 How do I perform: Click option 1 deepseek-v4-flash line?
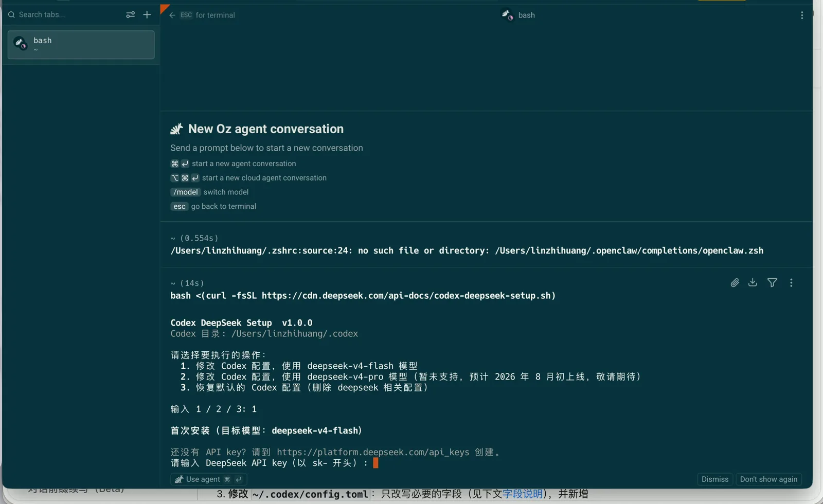(299, 366)
